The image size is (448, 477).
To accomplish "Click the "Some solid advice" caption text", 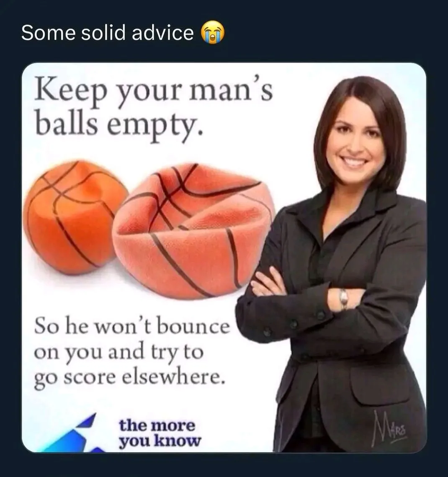I will point(107,33).
